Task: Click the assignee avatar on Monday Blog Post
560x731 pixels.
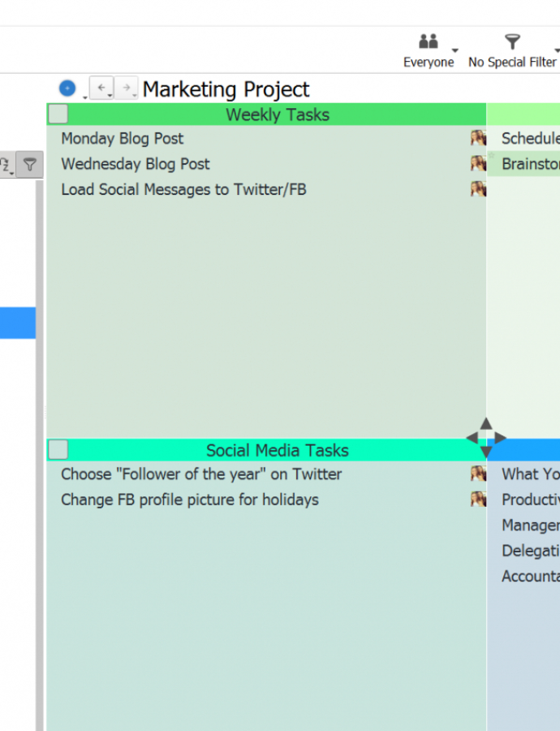Action: (x=478, y=138)
